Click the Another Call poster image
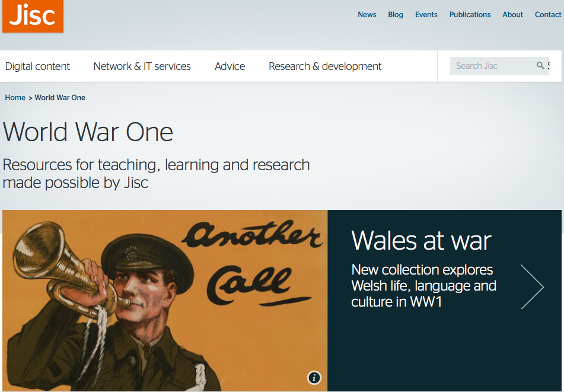 click(165, 300)
